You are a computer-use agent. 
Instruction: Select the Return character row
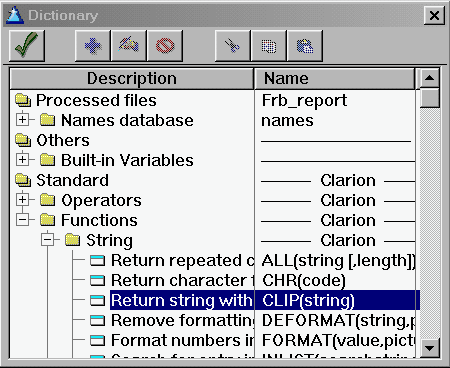coord(182,280)
